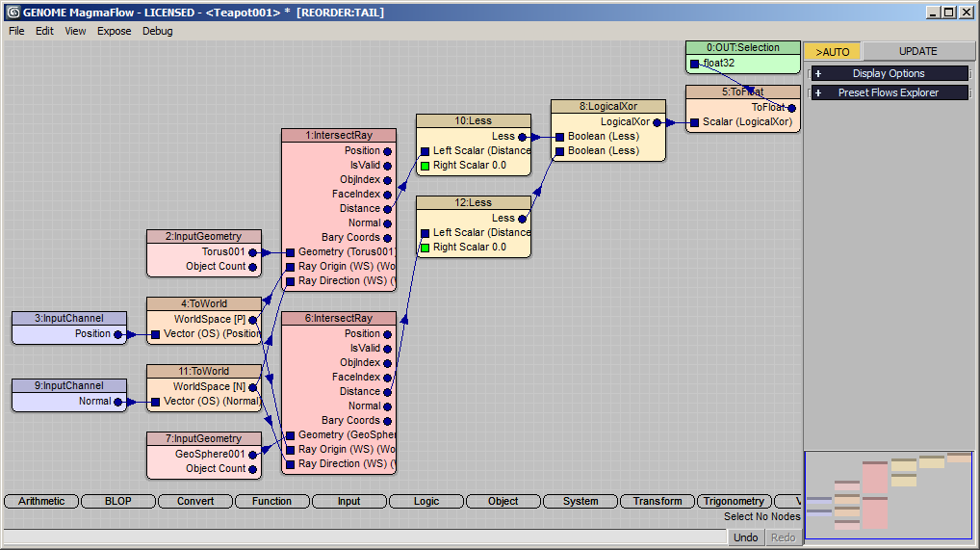
Task: Open the View menu
Action: pos(76,31)
